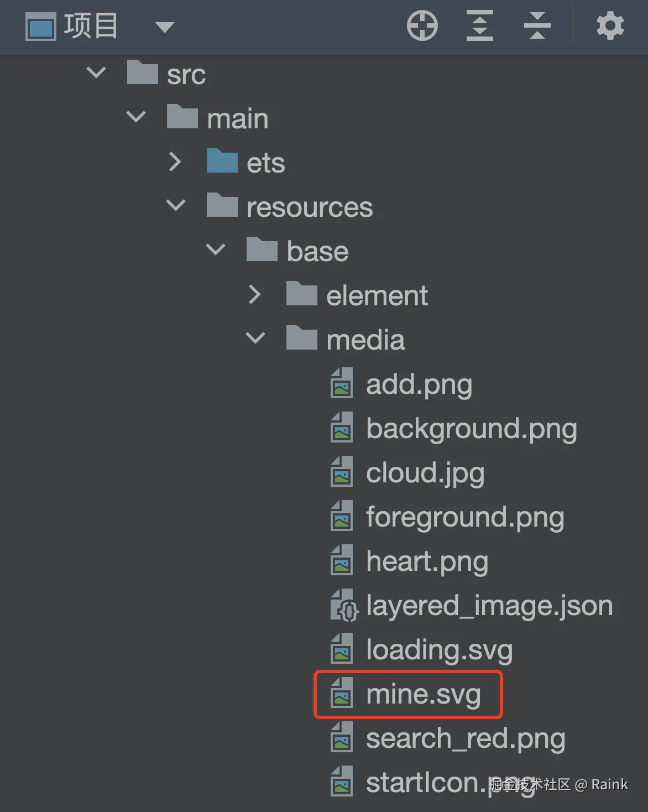Screen dimensions: 648x812
Task: Click the expand all toolbar icon
Action: tap(479, 26)
